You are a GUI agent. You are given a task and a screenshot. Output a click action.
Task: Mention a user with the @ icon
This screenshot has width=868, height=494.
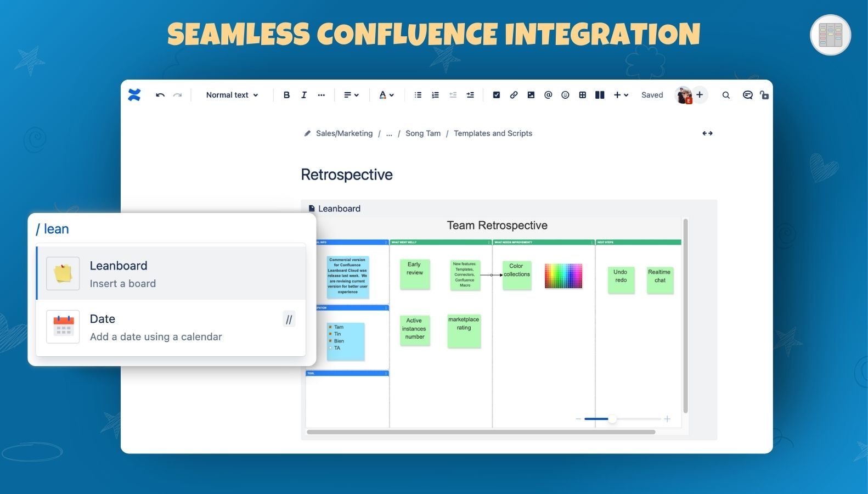(x=548, y=95)
